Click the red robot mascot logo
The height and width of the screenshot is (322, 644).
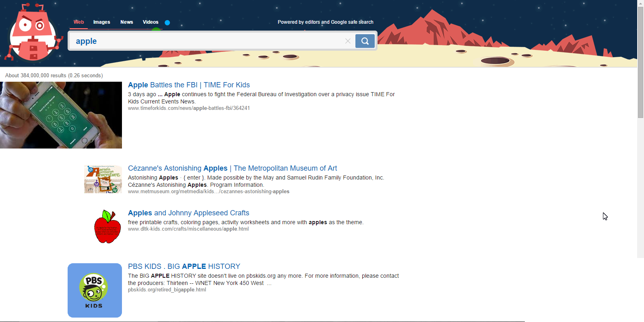click(34, 32)
